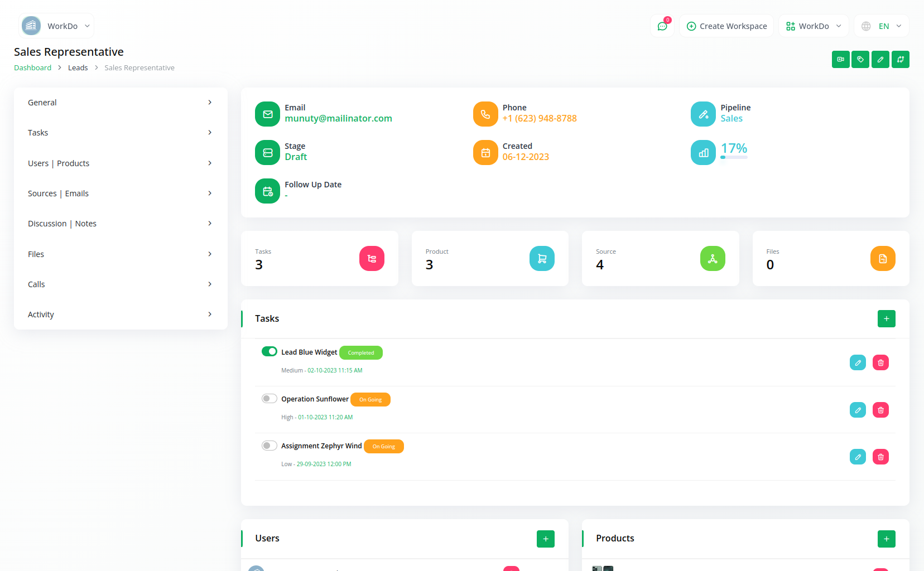This screenshot has height=571, width=924.
Task: Click the Create Workspace button
Action: 726,26
